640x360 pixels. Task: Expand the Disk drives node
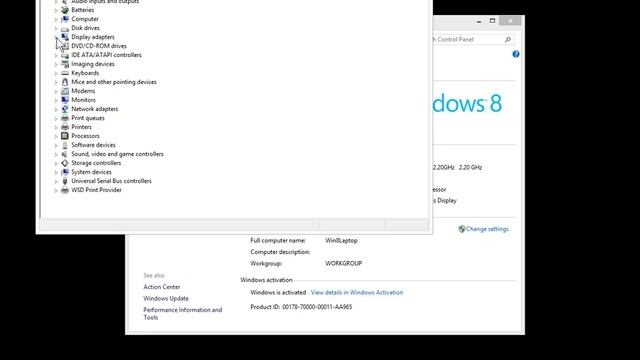coord(56,28)
